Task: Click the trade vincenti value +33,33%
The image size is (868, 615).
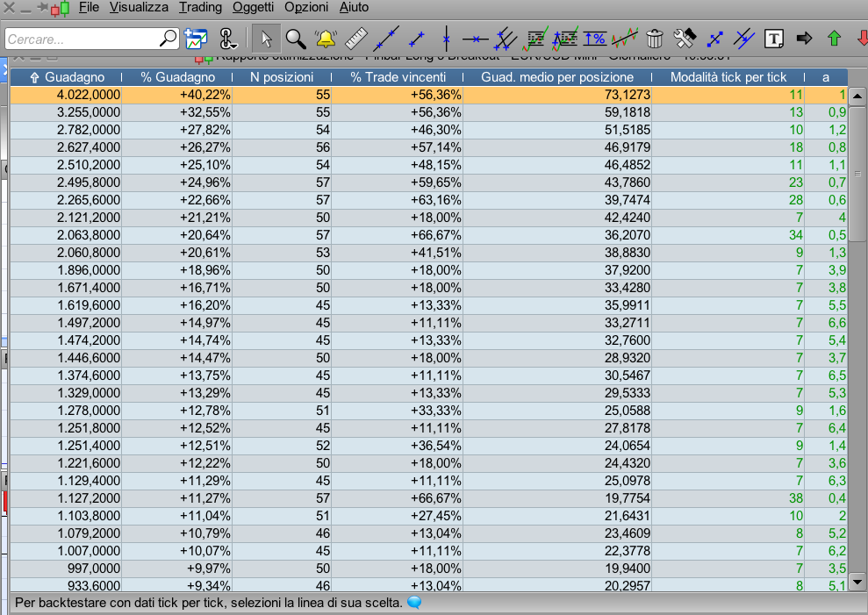Action: coord(435,411)
